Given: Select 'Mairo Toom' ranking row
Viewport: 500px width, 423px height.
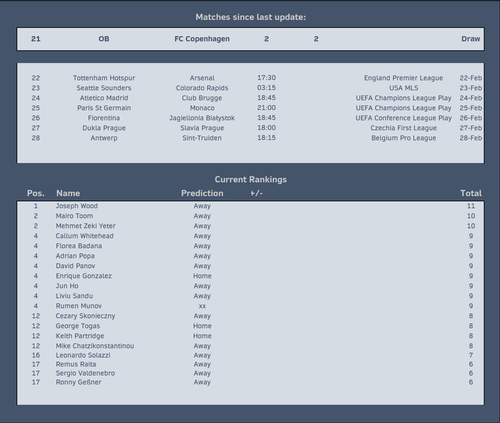Looking at the screenshot, I should pos(250,216).
